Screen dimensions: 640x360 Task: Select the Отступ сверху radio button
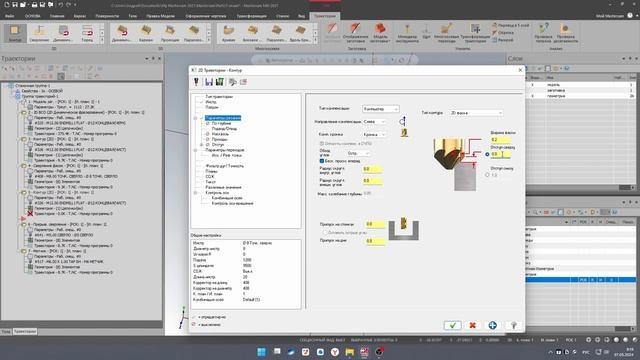[x=487, y=154]
